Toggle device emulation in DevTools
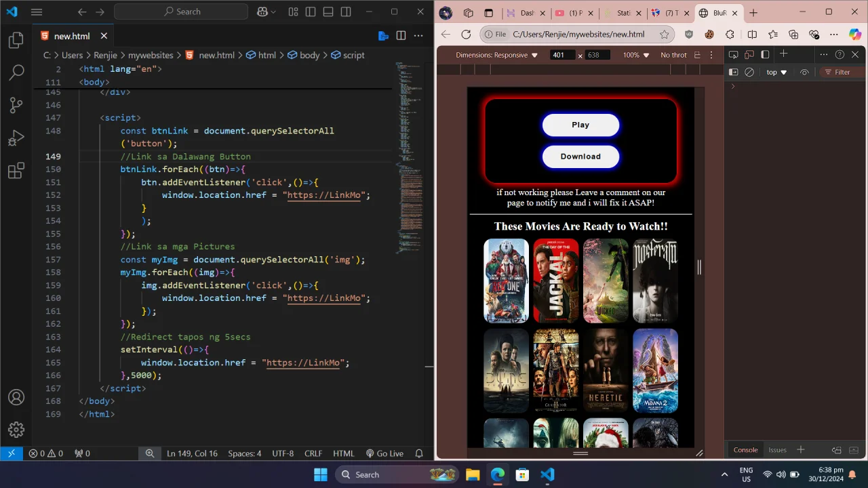The width and height of the screenshot is (868, 488). (749, 55)
